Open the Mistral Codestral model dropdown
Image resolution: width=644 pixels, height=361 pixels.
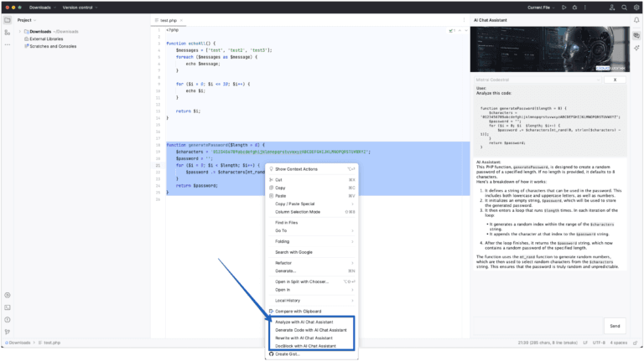coord(538,80)
